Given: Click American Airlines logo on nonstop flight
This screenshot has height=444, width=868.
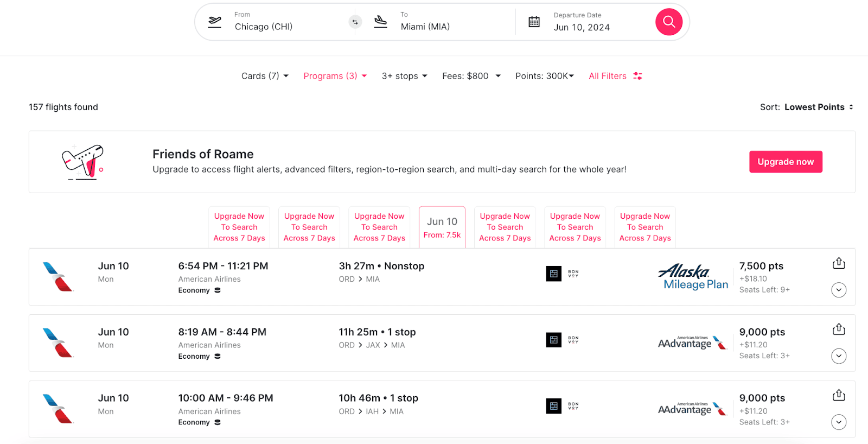Looking at the screenshot, I should pyautogui.click(x=58, y=277).
